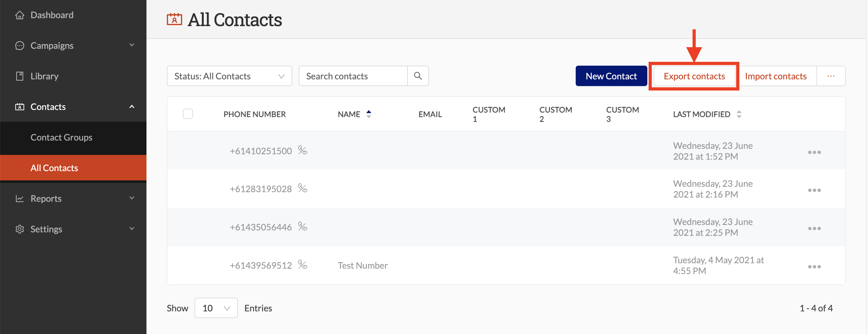Click the search magnifier icon
868x334 pixels.
pyautogui.click(x=418, y=76)
